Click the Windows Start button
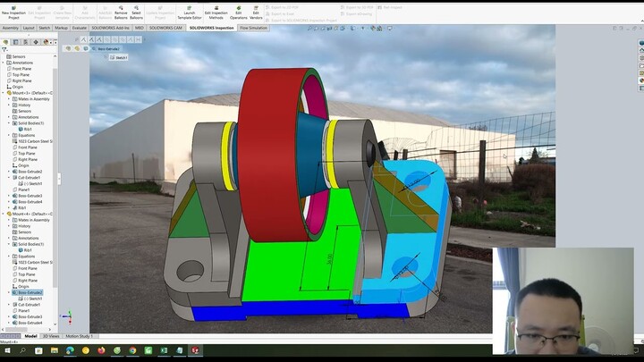The width and height of the screenshot is (644, 362). pos(7,350)
